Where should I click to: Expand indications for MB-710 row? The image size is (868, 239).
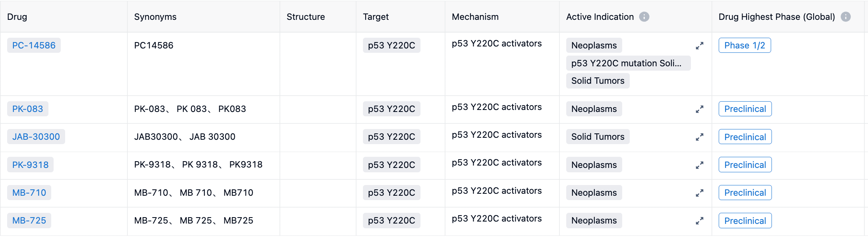click(700, 193)
